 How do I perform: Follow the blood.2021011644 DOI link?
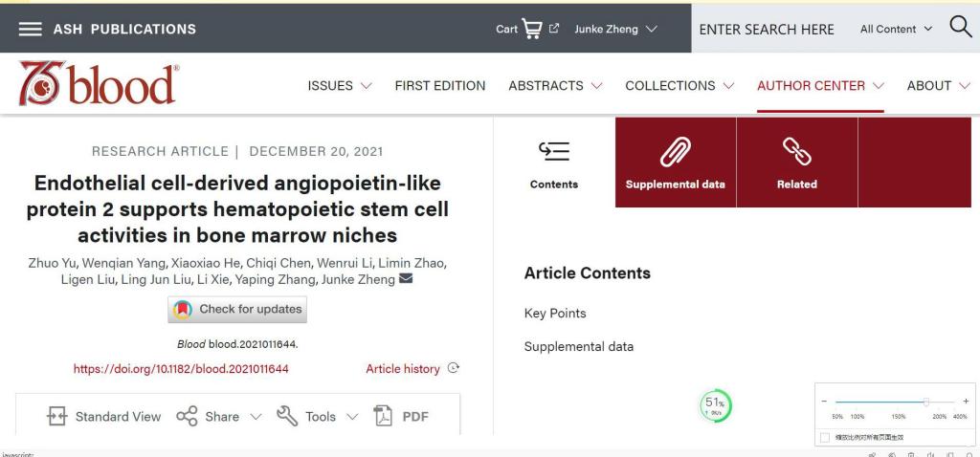click(181, 369)
